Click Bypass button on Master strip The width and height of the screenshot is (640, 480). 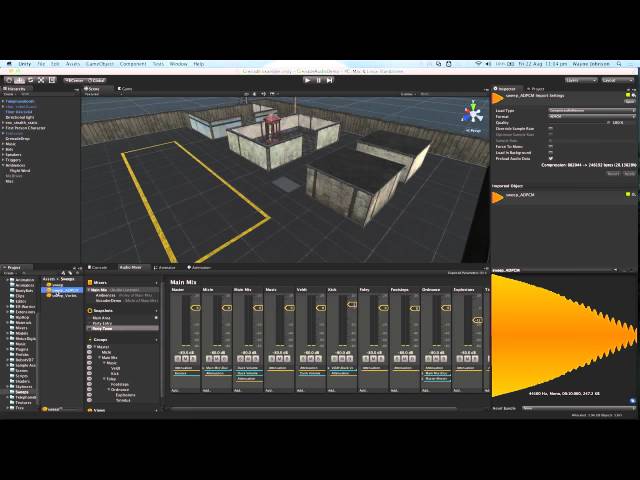click(193, 359)
